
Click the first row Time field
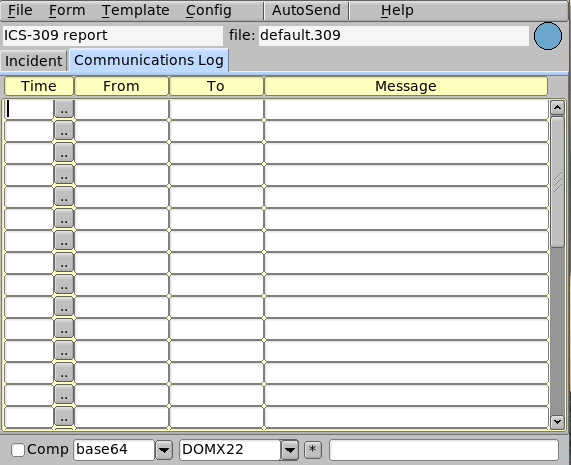tap(29, 109)
